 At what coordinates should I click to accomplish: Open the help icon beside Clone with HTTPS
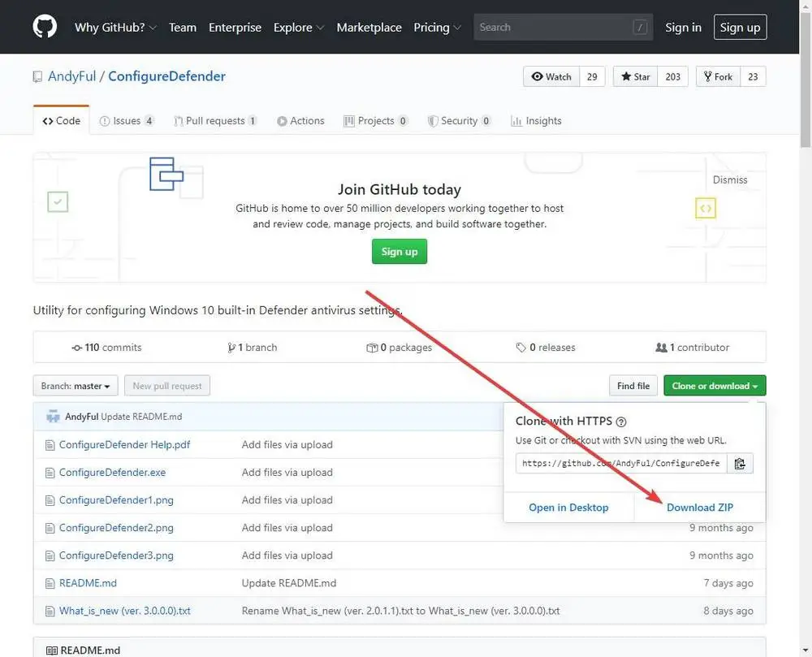pyautogui.click(x=621, y=422)
